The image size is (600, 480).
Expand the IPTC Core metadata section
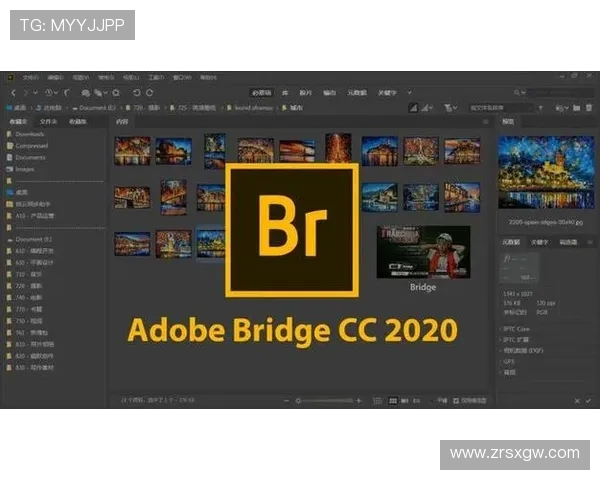[x=516, y=327]
